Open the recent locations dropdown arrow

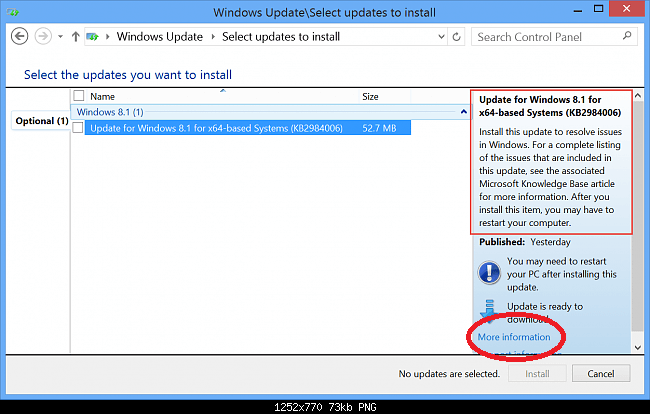[x=61, y=37]
